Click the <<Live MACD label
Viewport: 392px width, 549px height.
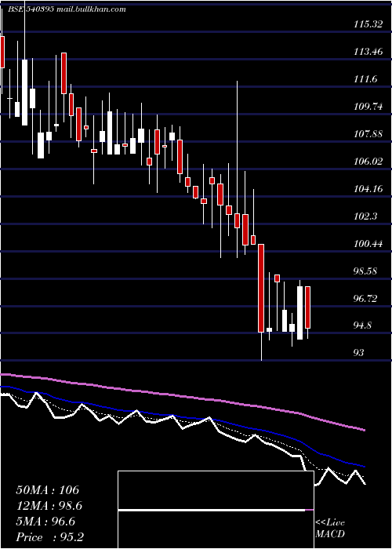(x=330, y=528)
